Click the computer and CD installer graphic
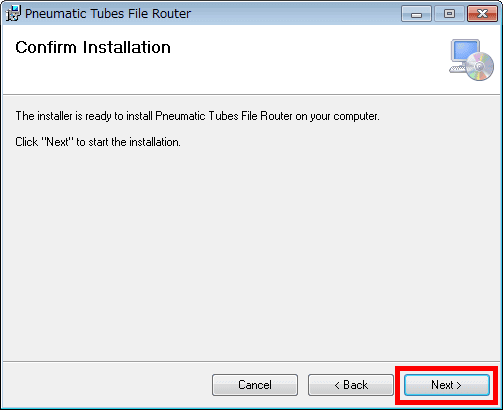 click(x=471, y=60)
